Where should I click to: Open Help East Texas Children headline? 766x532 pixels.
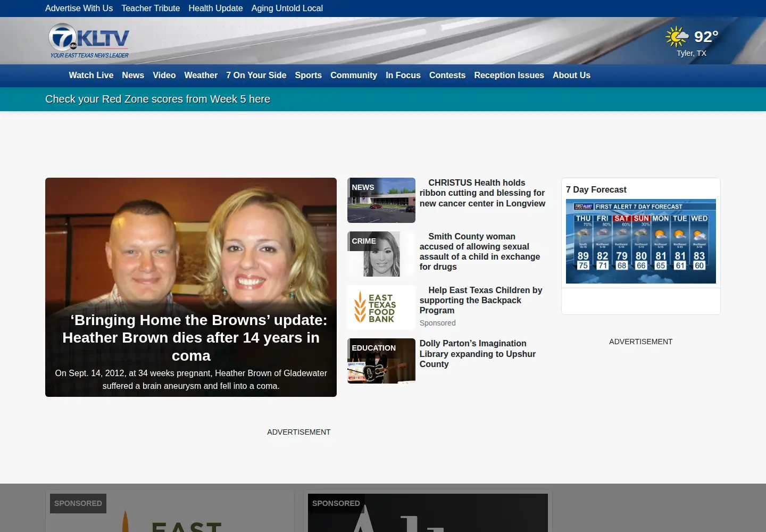[x=481, y=300]
